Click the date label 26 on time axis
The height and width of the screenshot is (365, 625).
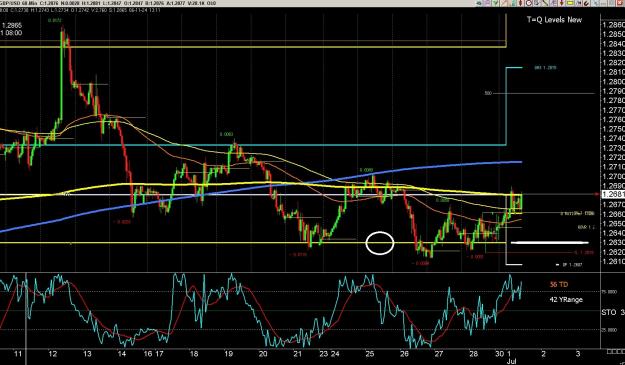pyautogui.click(x=404, y=353)
